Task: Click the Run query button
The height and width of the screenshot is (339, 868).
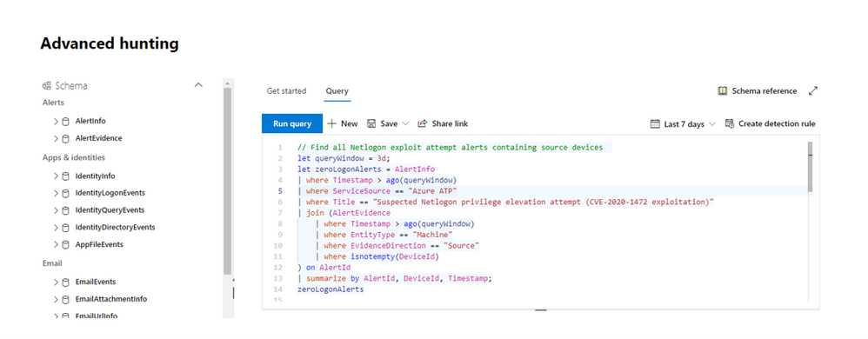Action: [291, 124]
